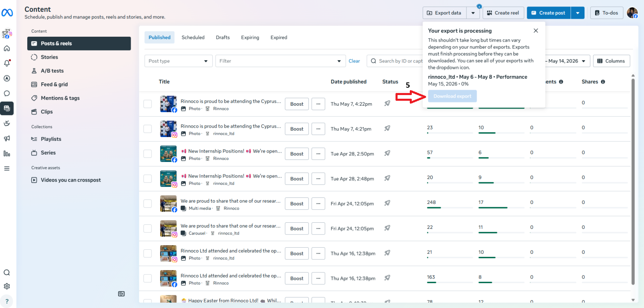644x308 pixels.
Task: Click the vertical scrollbar of posts table
Action: 633,182
